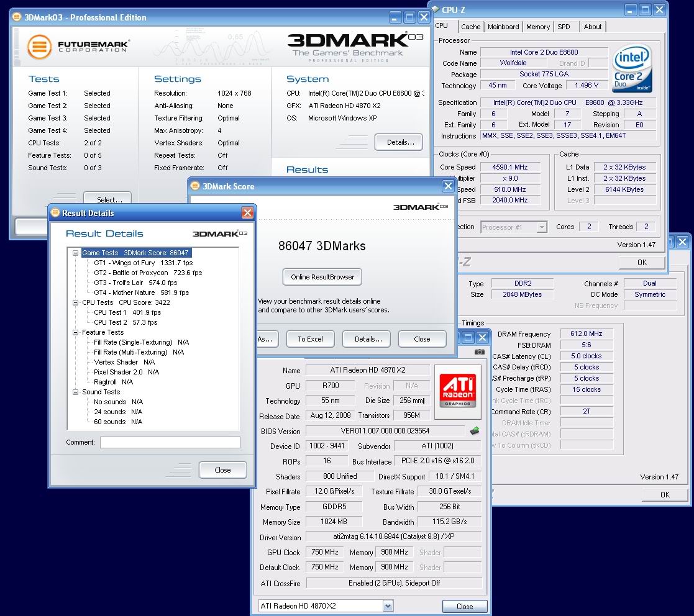The height and width of the screenshot is (616, 694).
Task: Select the 24 sounds tree row
Action: point(118,412)
